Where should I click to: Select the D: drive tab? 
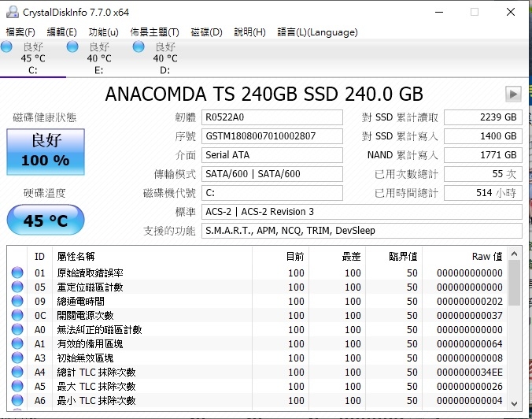(x=165, y=58)
